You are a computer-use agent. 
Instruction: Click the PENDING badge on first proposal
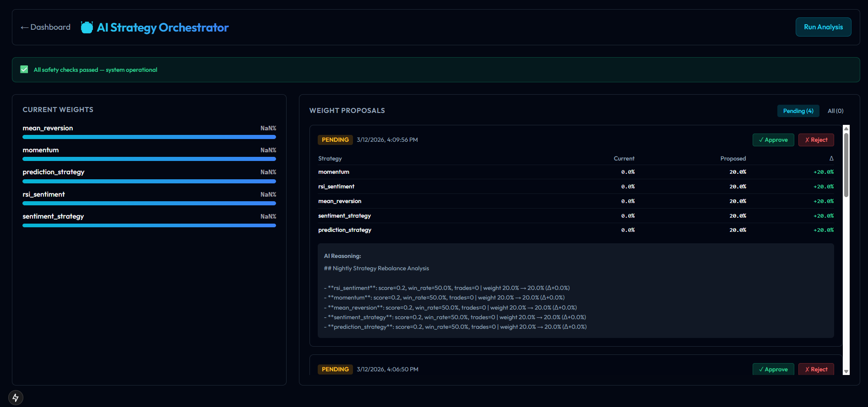(335, 140)
